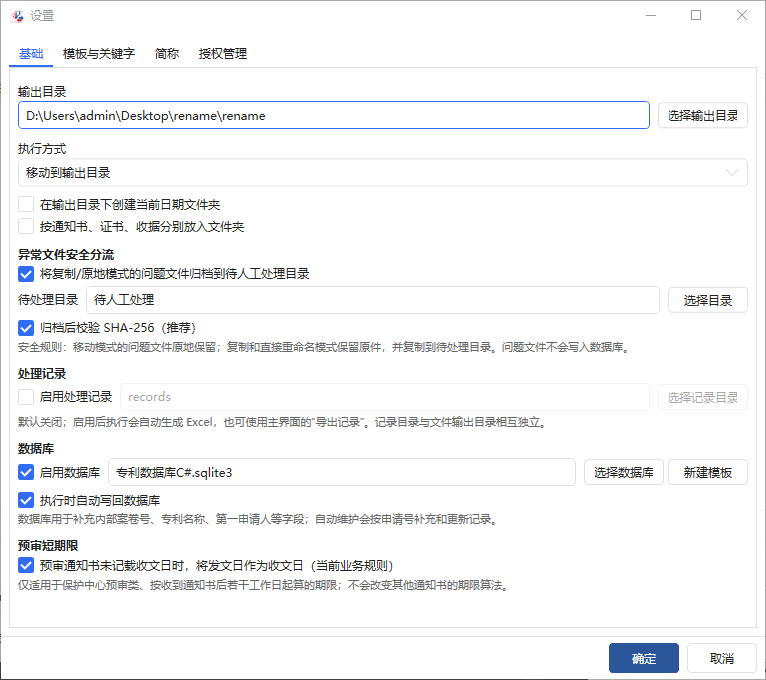Image resolution: width=766 pixels, height=680 pixels.
Task: Click the 数据库 heading text
Action: pos(36,448)
